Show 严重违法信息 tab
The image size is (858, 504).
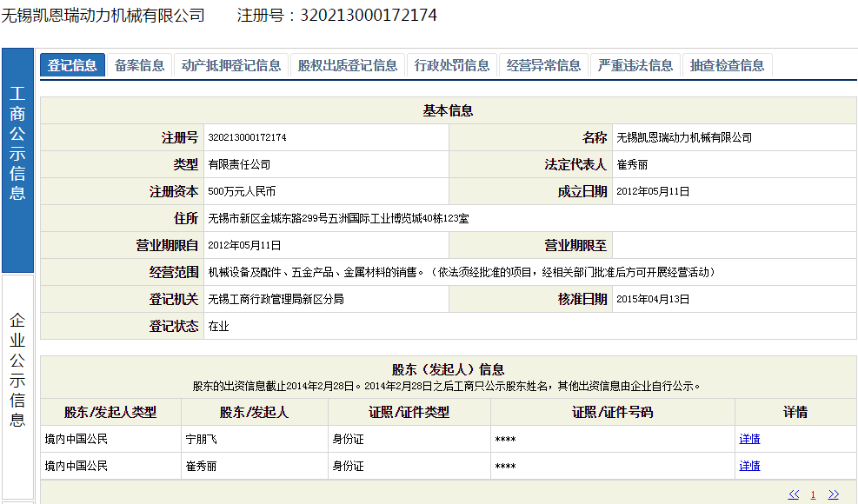(x=635, y=65)
